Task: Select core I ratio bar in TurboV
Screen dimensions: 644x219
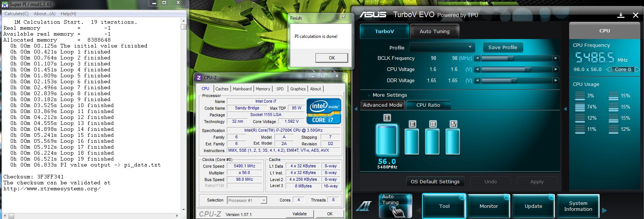Action: point(387,139)
